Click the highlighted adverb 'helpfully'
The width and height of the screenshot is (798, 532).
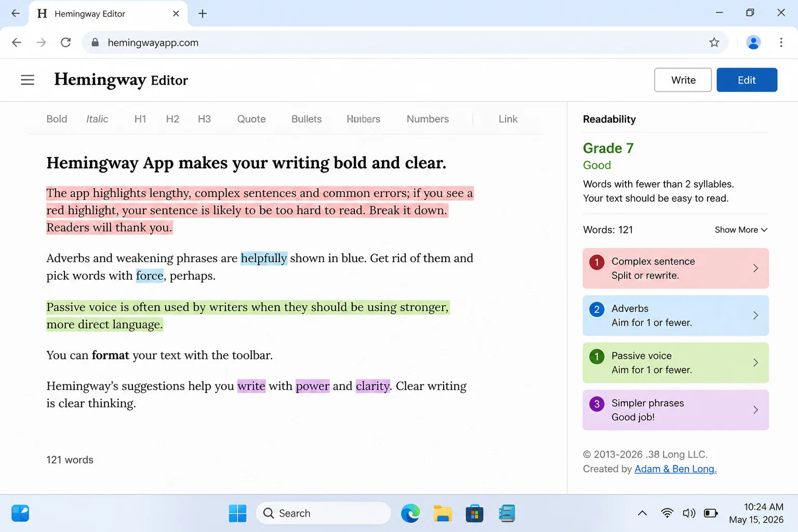click(264, 258)
